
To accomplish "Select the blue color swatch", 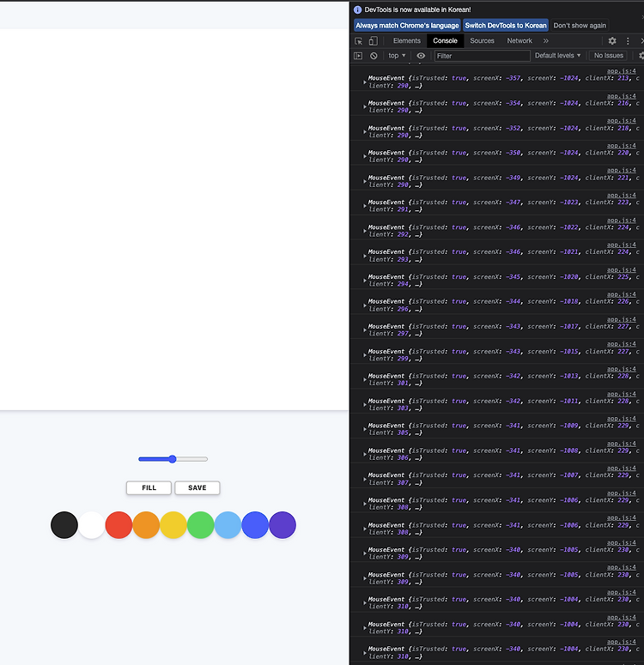I will coord(255,525).
